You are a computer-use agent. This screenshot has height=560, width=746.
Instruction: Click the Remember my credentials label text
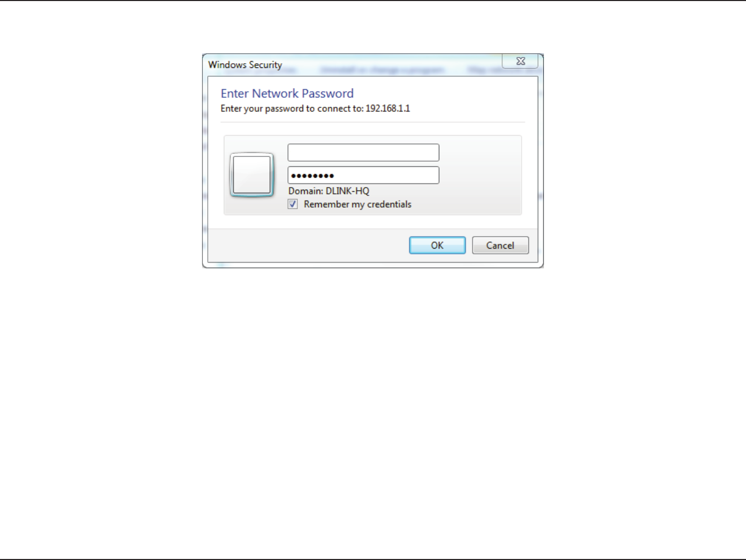(x=357, y=204)
